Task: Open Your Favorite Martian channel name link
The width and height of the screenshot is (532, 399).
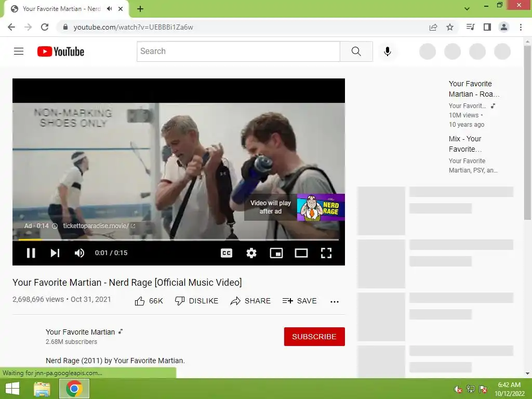Action: coord(80,332)
